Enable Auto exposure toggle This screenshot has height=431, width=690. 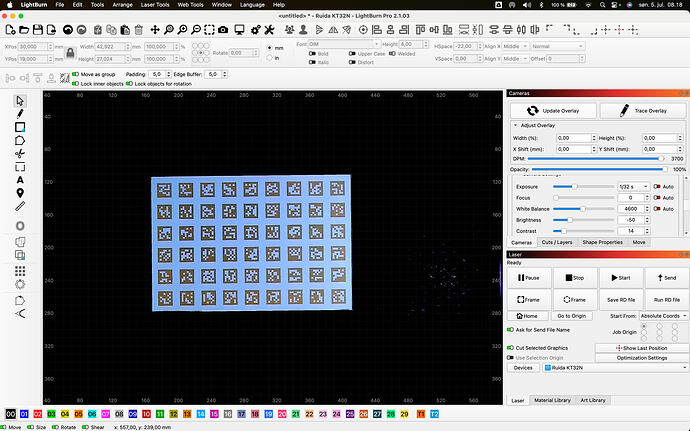(657, 187)
